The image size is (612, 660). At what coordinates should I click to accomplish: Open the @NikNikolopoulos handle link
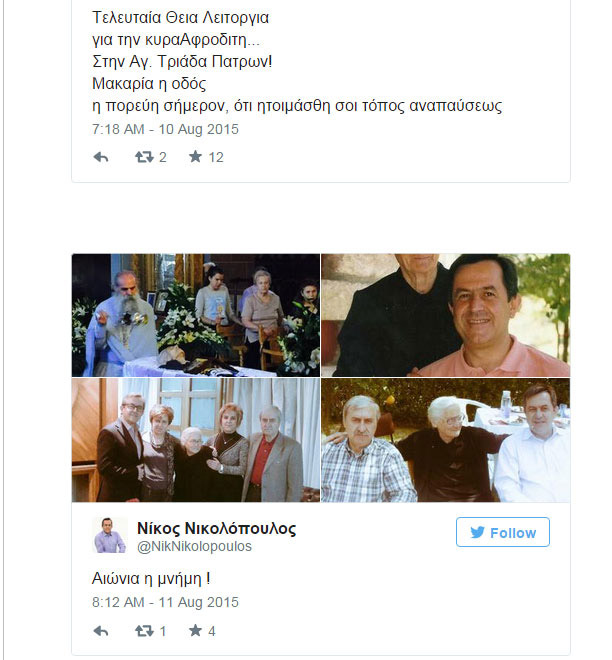coord(194,546)
